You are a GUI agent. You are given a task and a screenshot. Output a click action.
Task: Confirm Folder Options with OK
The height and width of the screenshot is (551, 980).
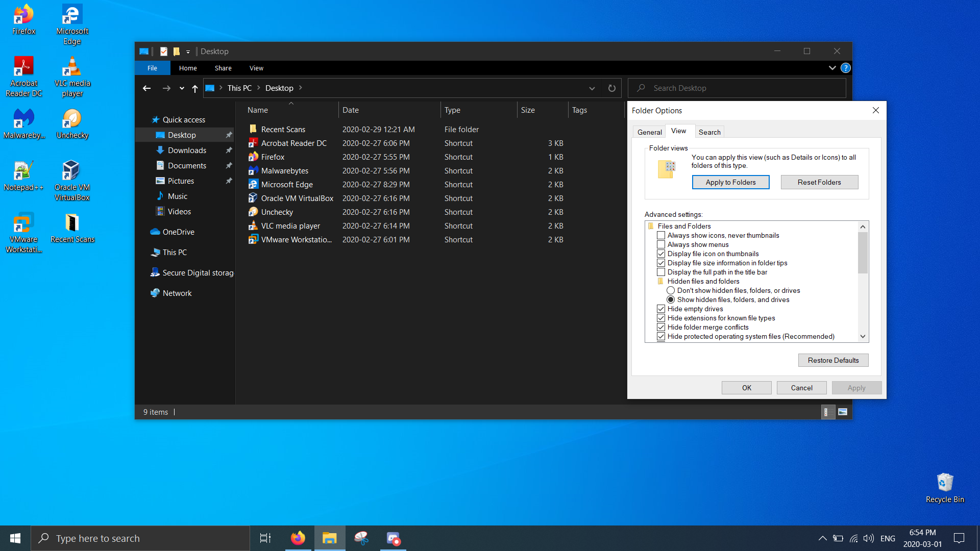(746, 388)
